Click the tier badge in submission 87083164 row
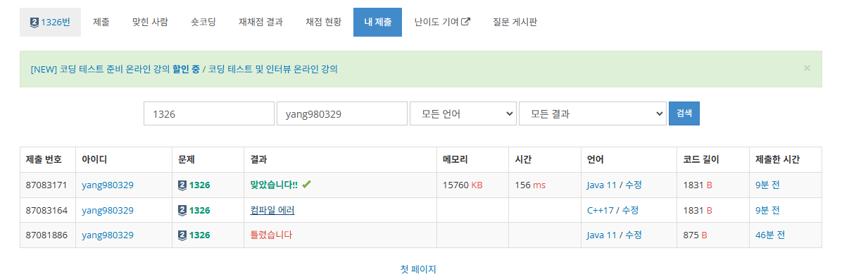This screenshot has height=277, width=868. coord(182,210)
